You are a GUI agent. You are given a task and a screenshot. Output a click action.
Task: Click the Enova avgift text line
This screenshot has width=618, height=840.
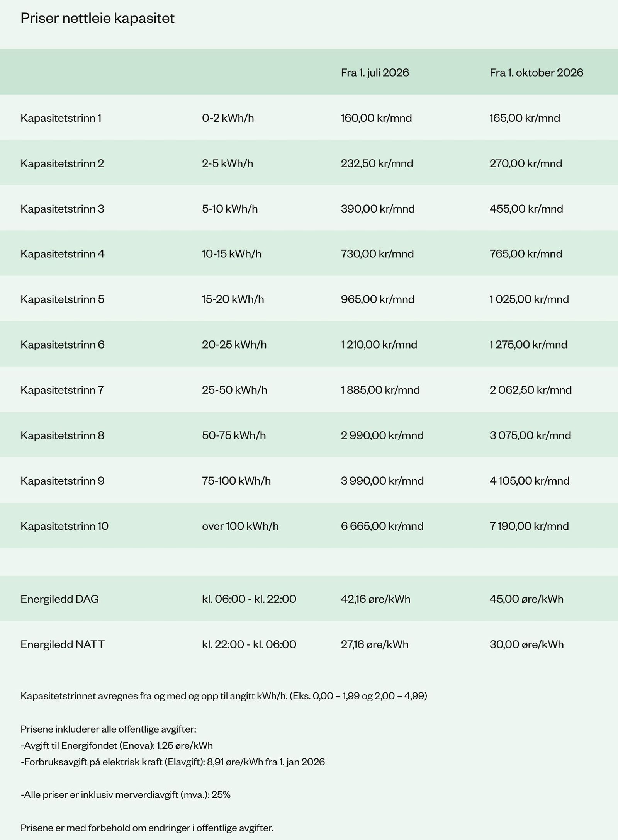point(117,745)
